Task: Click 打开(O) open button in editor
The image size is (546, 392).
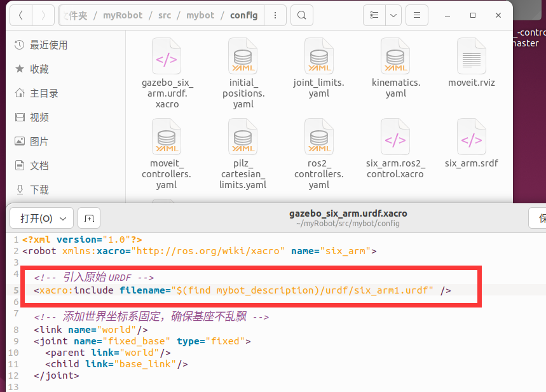Action: point(36,219)
